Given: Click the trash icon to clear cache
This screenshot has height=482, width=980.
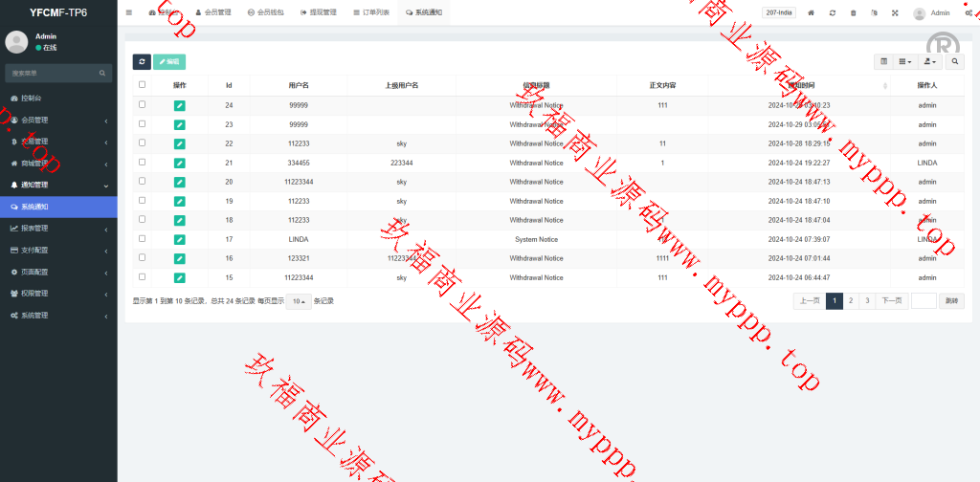Looking at the screenshot, I should pyautogui.click(x=853, y=13).
